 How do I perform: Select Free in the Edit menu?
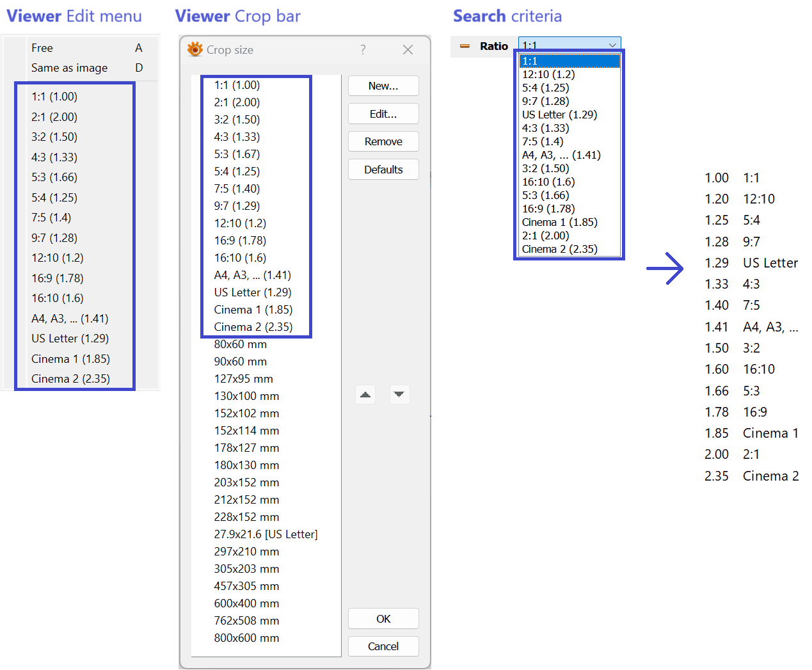coord(42,48)
